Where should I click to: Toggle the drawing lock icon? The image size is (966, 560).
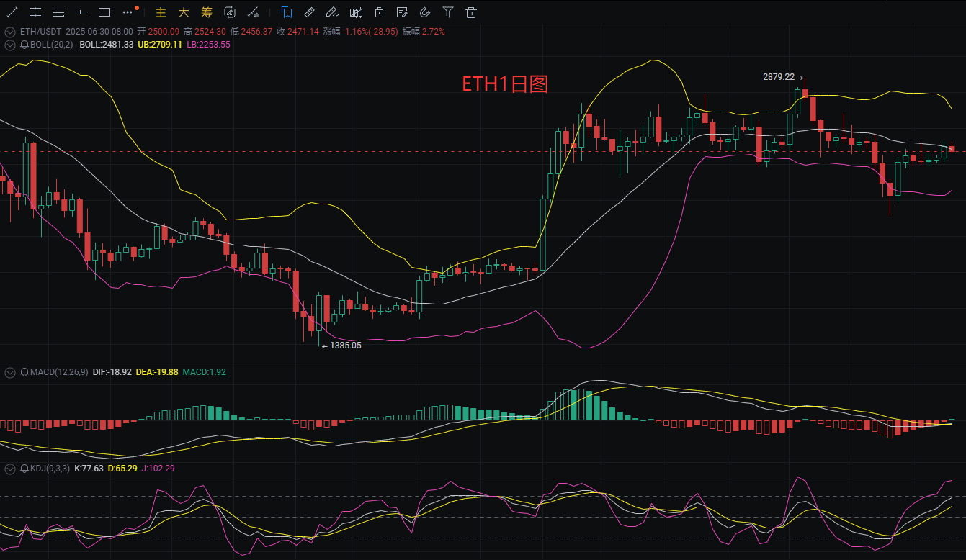(x=379, y=12)
